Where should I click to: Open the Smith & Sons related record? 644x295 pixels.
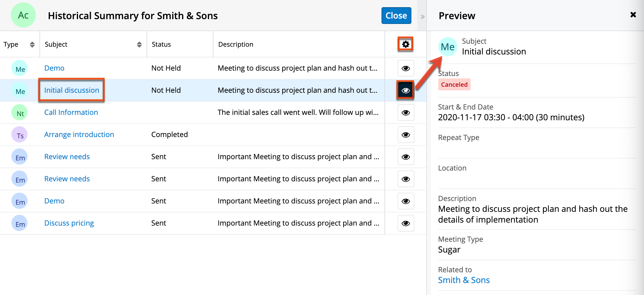(x=464, y=280)
